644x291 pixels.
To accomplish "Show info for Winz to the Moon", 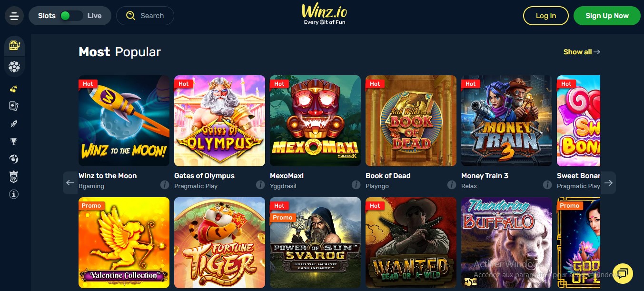I will (x=164, y=185).
